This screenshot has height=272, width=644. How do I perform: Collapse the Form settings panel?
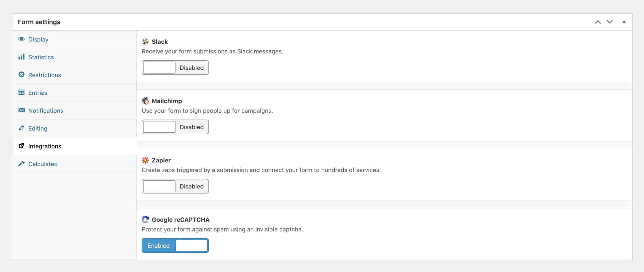(x=624, y=22)
